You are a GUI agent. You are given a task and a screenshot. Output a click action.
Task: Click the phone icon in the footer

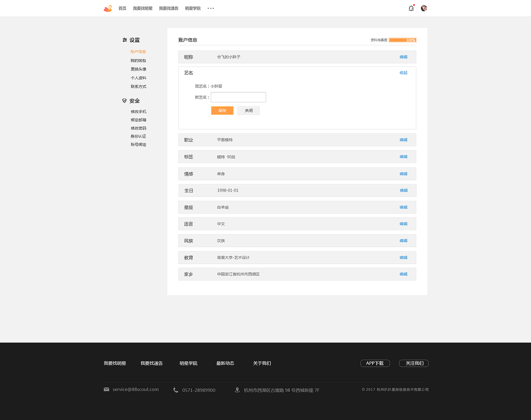pyautogui.click(x=176, y=390)
